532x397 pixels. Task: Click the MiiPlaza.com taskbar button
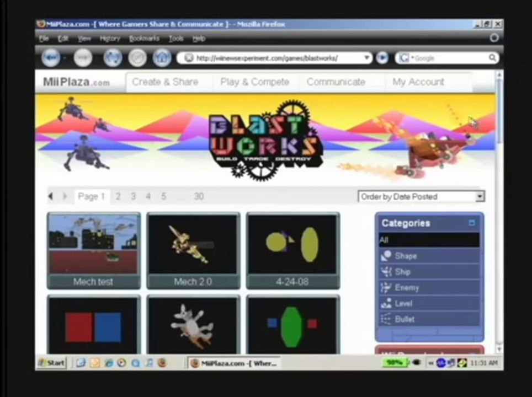pyautogui.click(x=234, y=363)
